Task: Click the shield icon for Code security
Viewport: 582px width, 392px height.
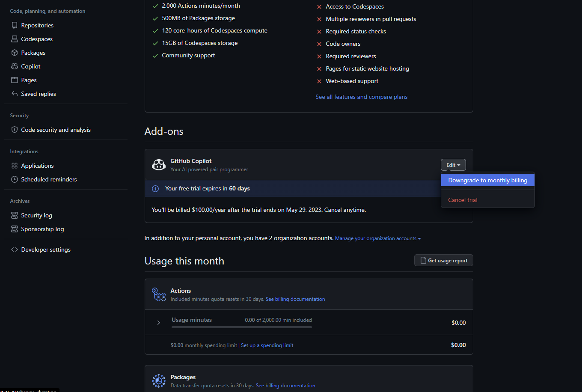Action: point(15,130)
